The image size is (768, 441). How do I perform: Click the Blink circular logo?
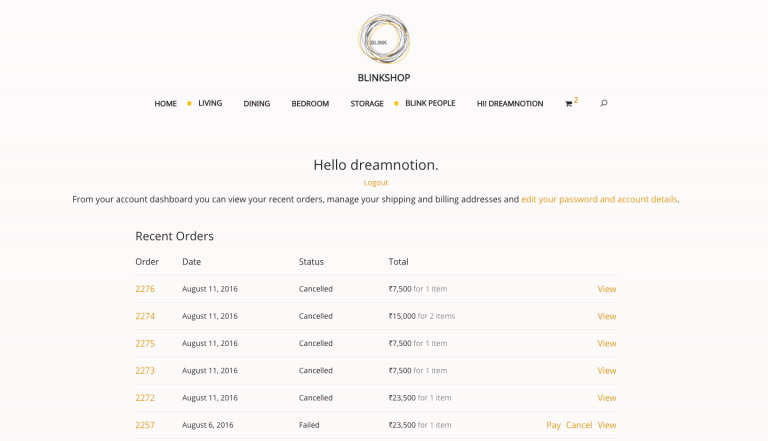click(384, 39)
